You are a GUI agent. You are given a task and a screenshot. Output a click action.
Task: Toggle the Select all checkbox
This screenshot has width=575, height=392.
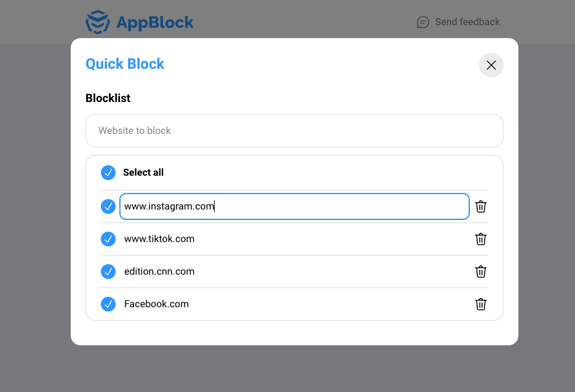108,173
